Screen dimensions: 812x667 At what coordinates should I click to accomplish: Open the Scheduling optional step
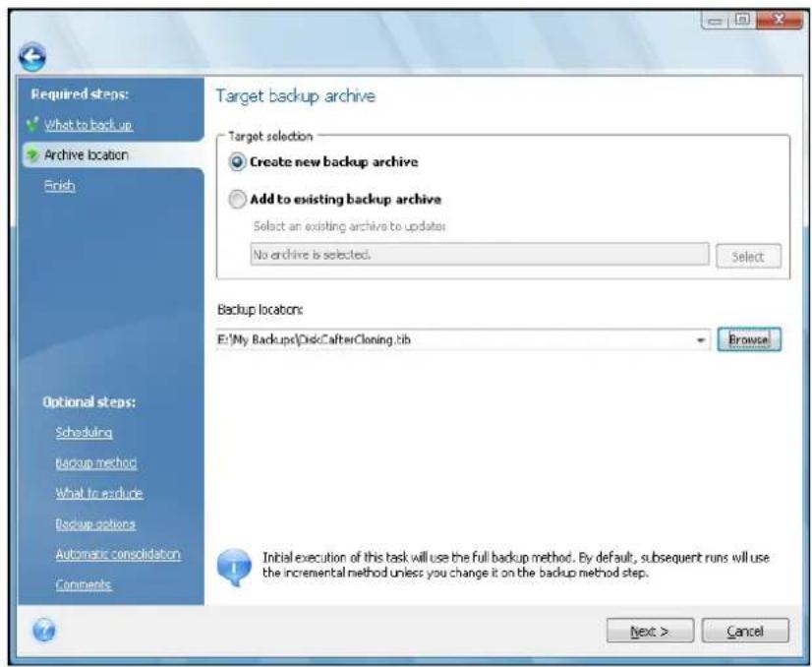tap(84, 432)
